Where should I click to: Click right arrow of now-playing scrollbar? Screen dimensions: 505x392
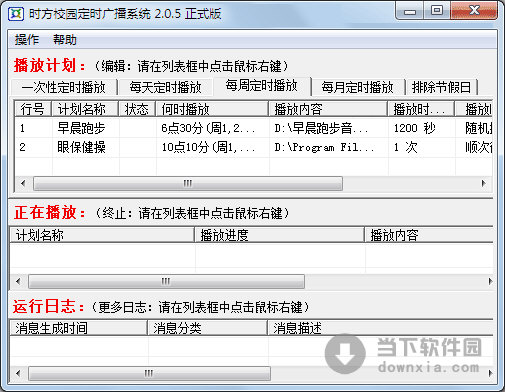[x=490, y=281]
